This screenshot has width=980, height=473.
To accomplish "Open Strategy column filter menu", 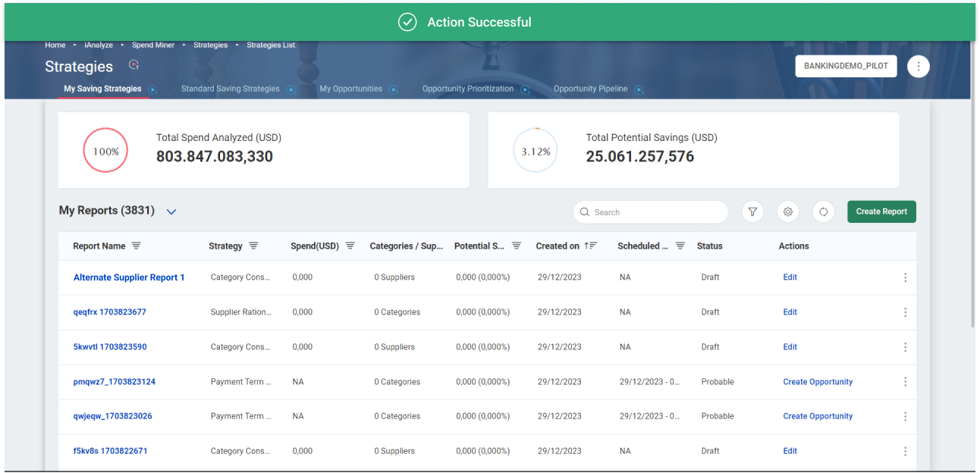I will point(253,246).
